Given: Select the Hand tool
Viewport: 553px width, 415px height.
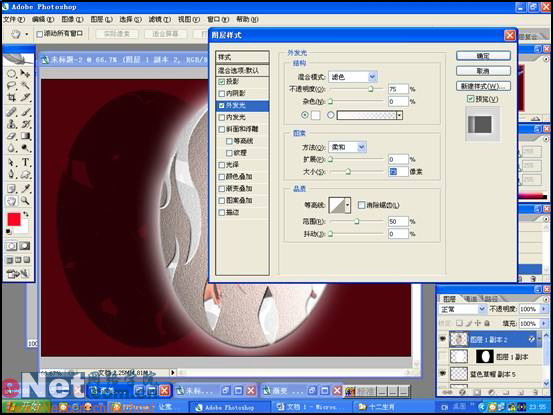Looking at the screenshot, I should point(11,201).
